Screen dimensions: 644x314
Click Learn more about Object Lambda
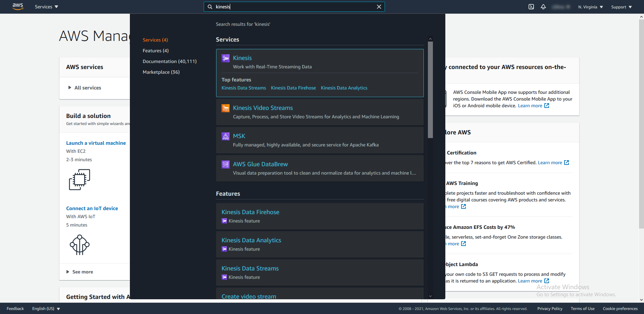(530, 281)
